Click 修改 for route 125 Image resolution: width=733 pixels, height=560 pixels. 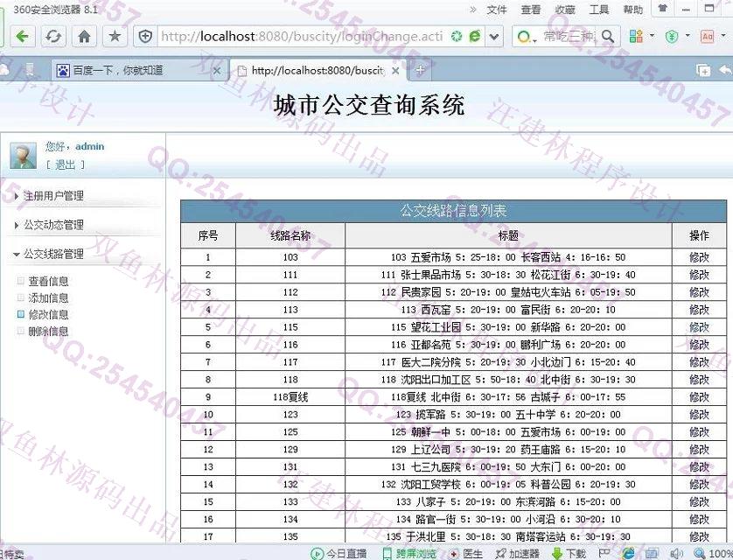699,432
